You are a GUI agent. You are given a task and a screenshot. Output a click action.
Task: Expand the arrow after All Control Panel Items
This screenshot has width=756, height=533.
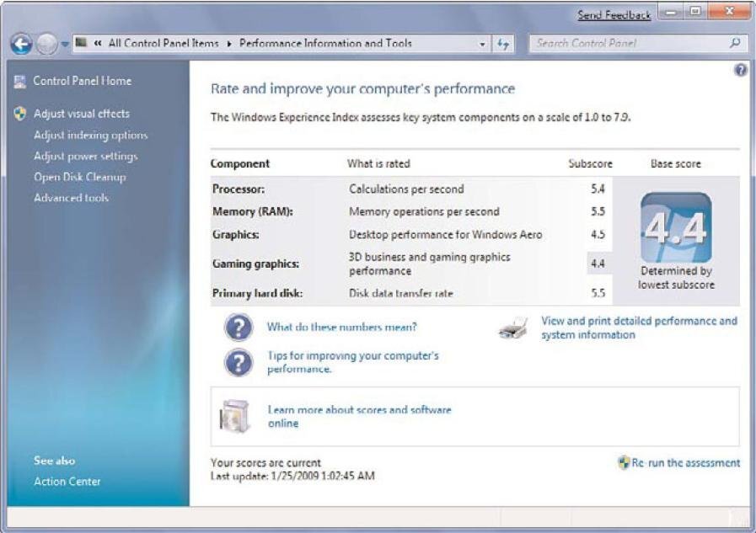[229, 44]
